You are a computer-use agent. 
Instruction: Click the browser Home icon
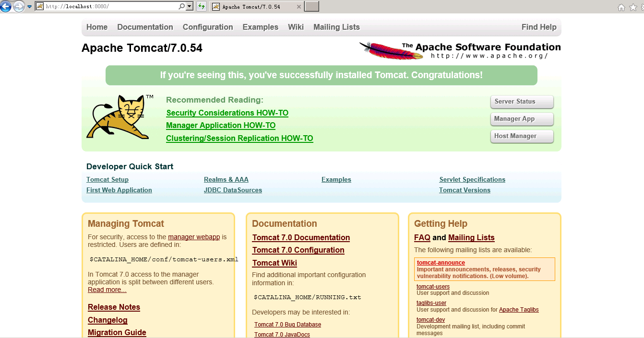(x=621, y=7)
